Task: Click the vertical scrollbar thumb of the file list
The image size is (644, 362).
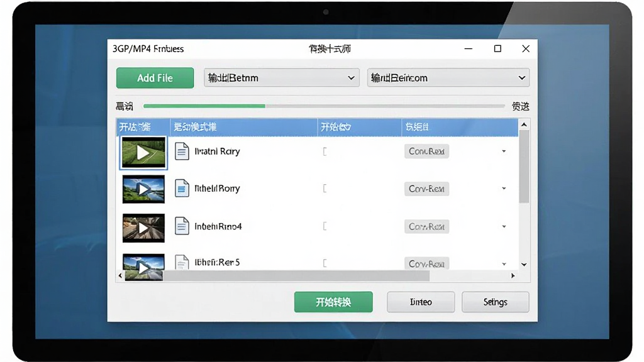Action: click(x=524, y=167)
